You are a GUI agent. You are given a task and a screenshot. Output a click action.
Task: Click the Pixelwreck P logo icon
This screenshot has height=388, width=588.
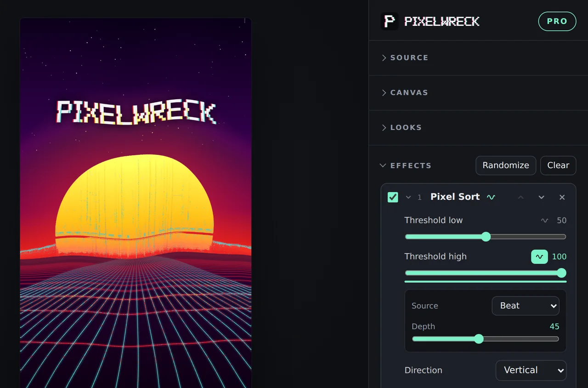point(390,21)
